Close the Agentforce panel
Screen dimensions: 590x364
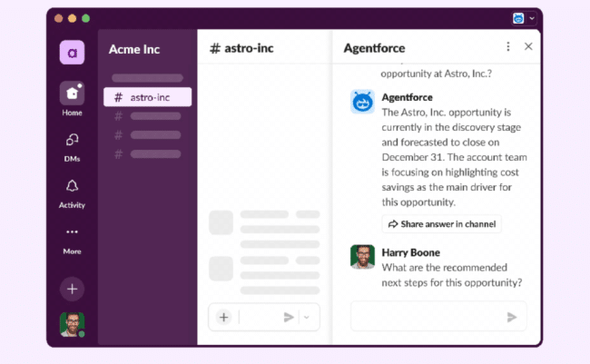coord(528,46)
